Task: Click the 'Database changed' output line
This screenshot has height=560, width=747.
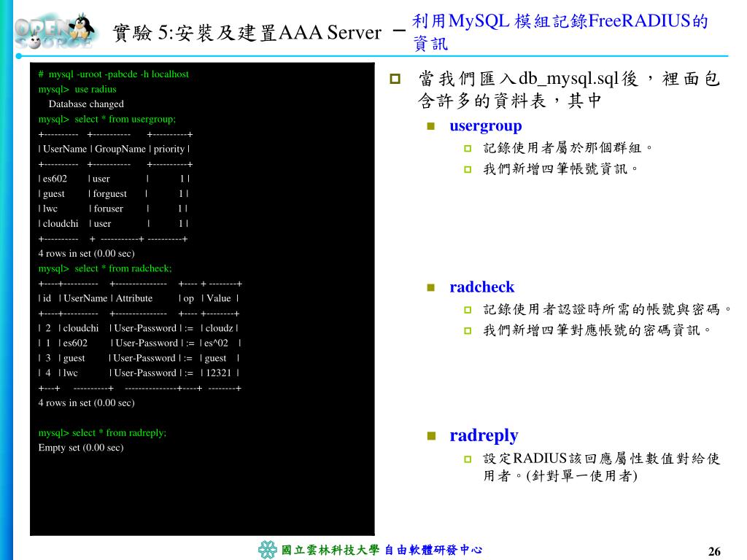Action: [86, 104]
